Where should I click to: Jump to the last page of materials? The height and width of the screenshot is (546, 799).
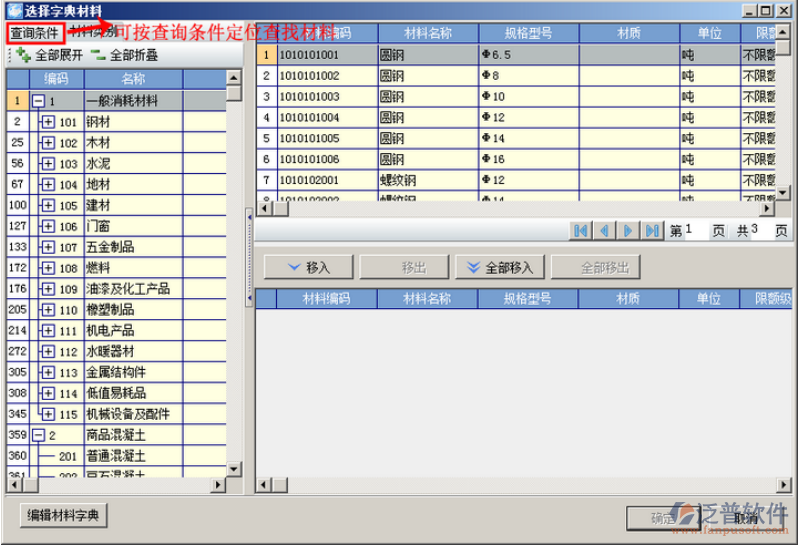pos(653,231)
